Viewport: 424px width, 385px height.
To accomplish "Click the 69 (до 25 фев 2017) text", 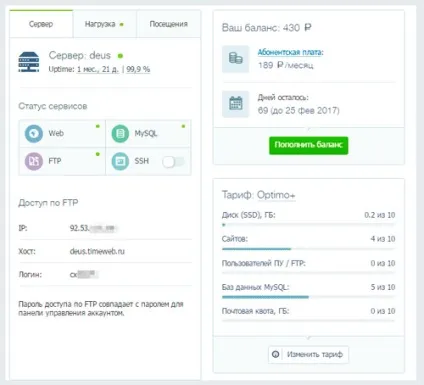I will (x=299, y=110).
